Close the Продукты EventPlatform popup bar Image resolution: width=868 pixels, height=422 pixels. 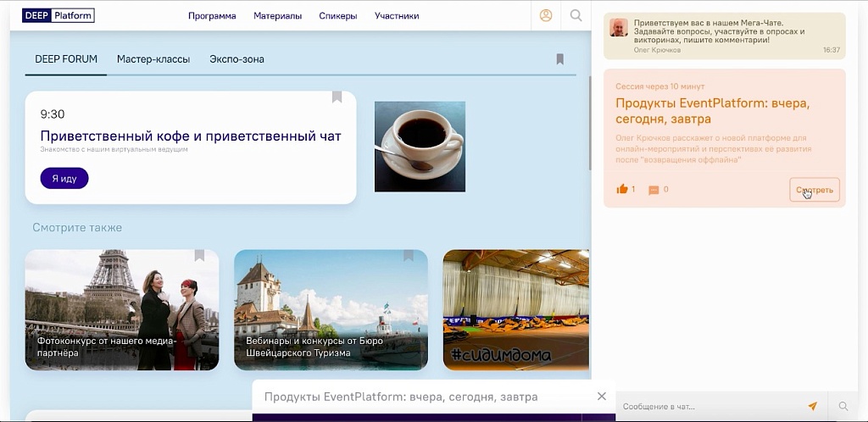[x=602, y=396]
